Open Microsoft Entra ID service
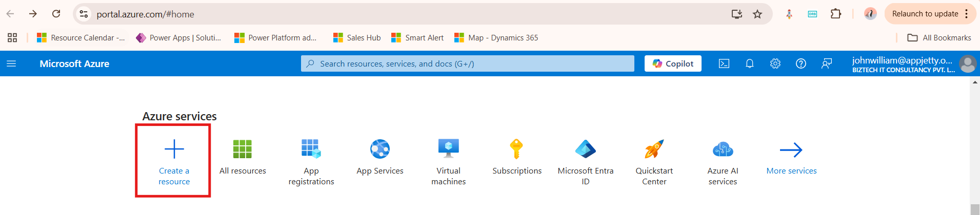Screen dimensions: 980x215 point(586,161)
